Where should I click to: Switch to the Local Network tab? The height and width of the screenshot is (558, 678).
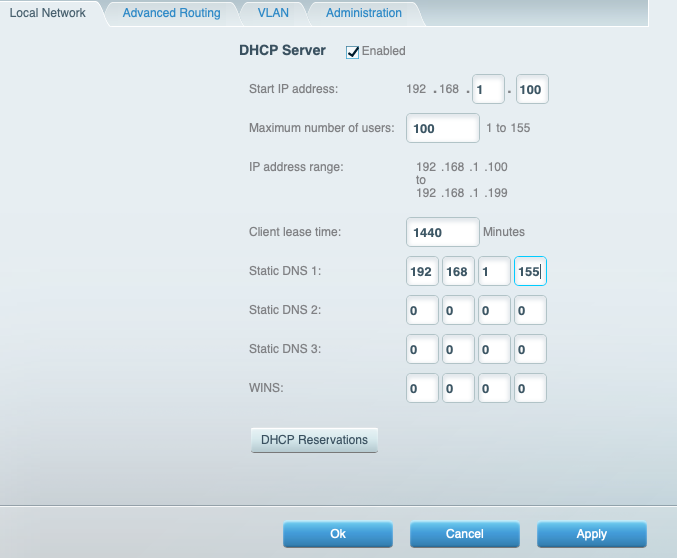point(48,13)
